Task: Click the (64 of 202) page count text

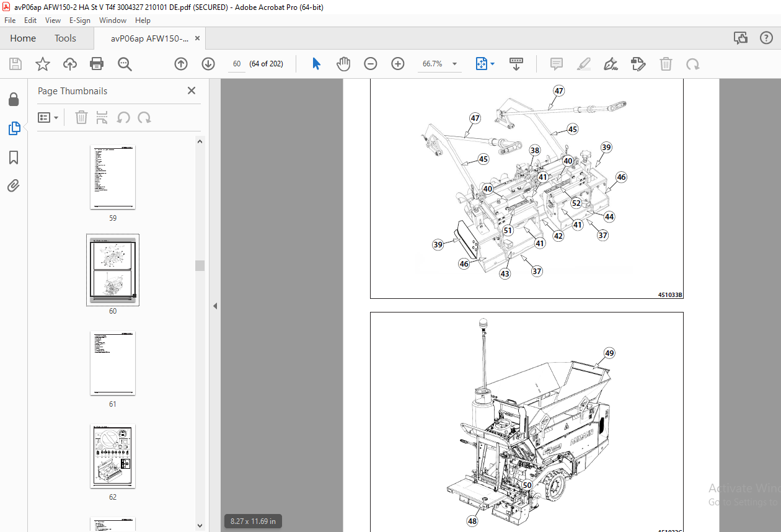Action: [266, 64]
